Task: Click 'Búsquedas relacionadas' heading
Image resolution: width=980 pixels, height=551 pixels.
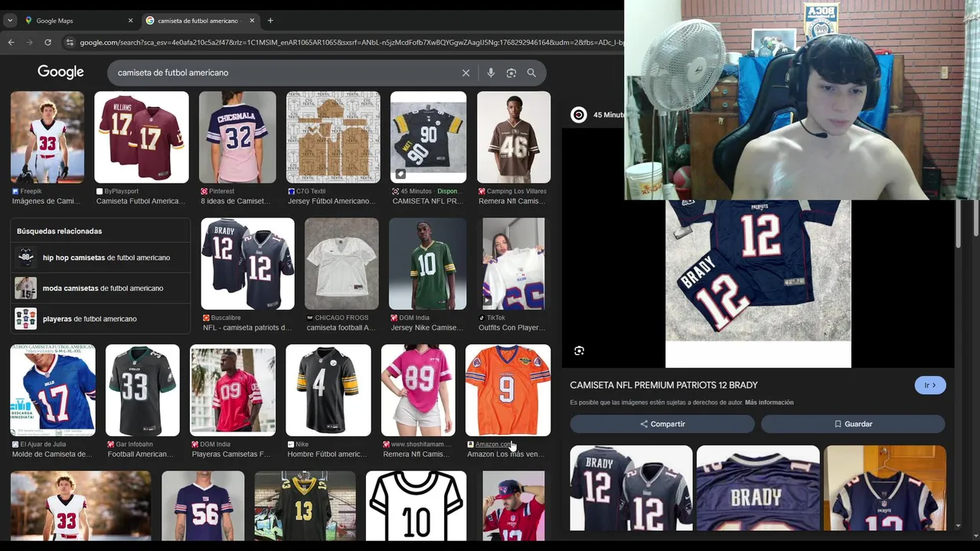Action: coord(59,231)
